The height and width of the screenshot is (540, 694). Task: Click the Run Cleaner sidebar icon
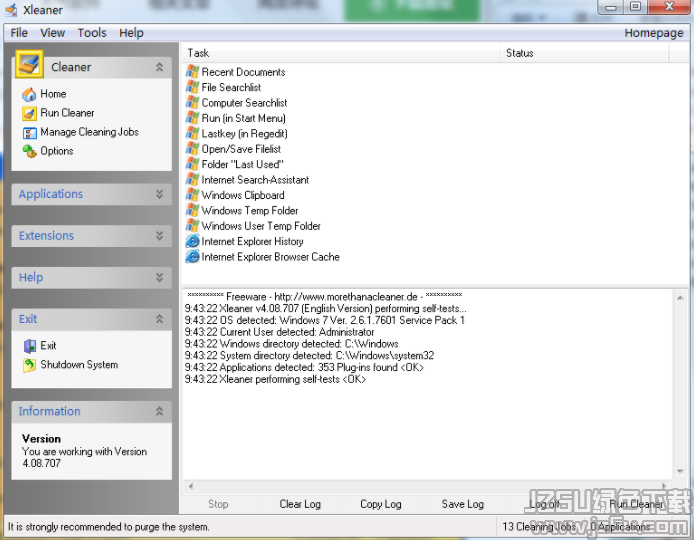(x=29, y=113)
